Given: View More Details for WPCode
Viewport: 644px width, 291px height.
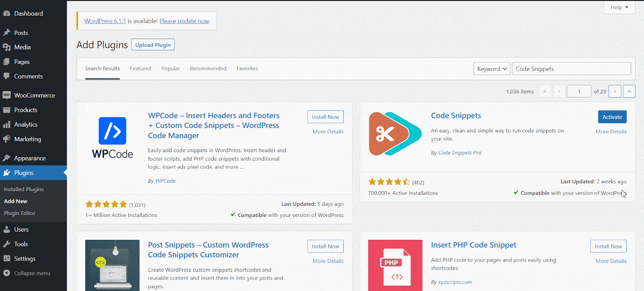Looking at the screenshot, I should (x=328, y=132).
